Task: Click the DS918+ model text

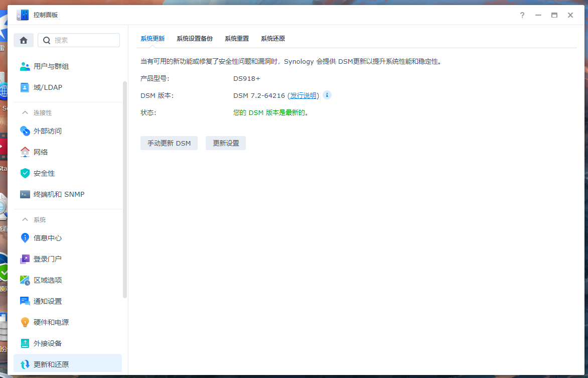Action: (247, 78)
